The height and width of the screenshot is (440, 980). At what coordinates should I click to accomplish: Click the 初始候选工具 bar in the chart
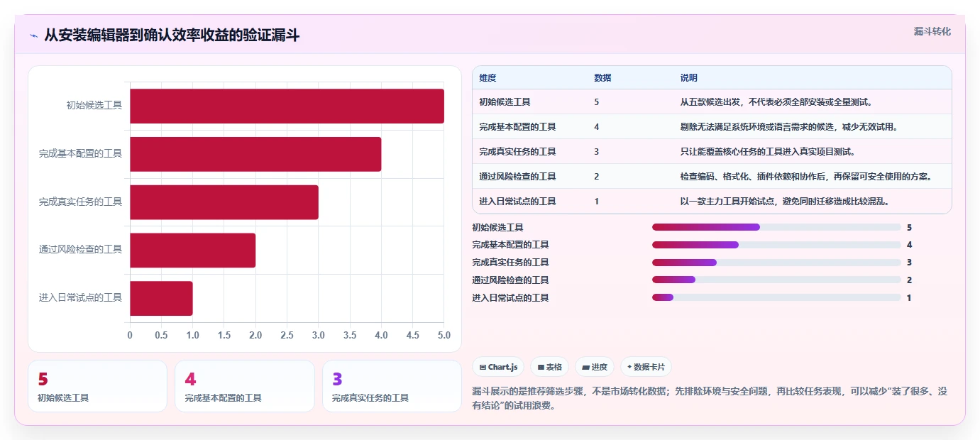(x=287, y=106)
